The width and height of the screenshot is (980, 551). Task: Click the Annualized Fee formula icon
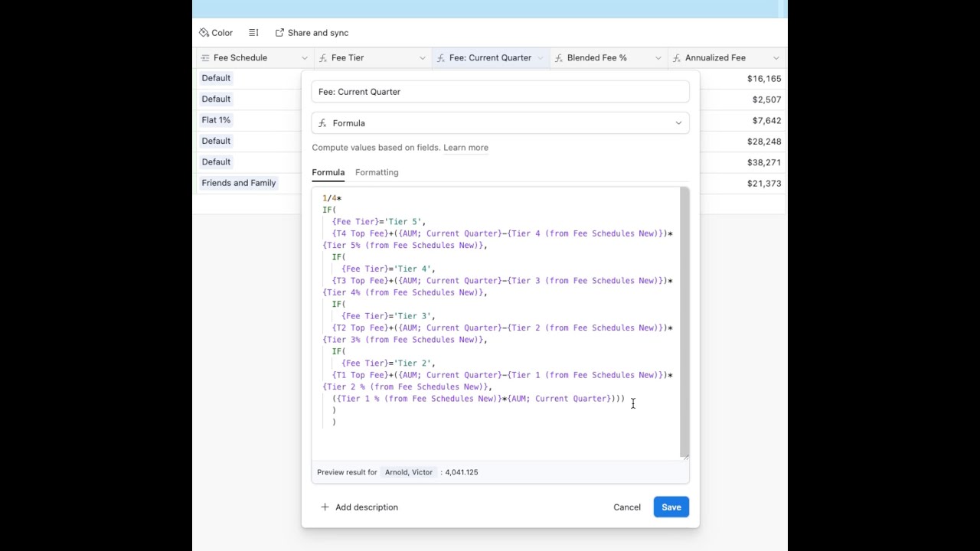[x=677, y=58]
